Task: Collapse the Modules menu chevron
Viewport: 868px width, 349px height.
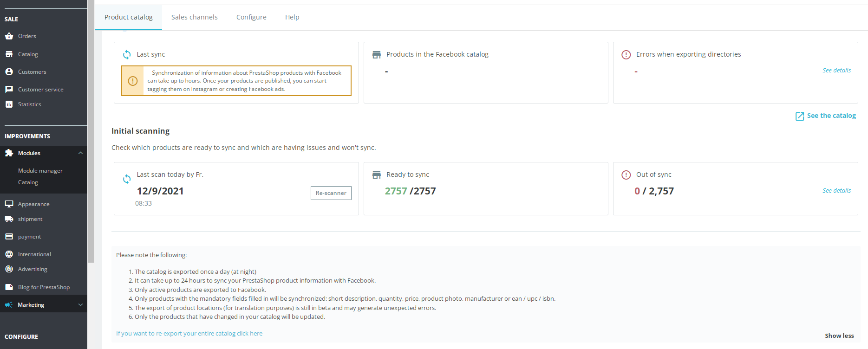Action: [x=80, y=153]
